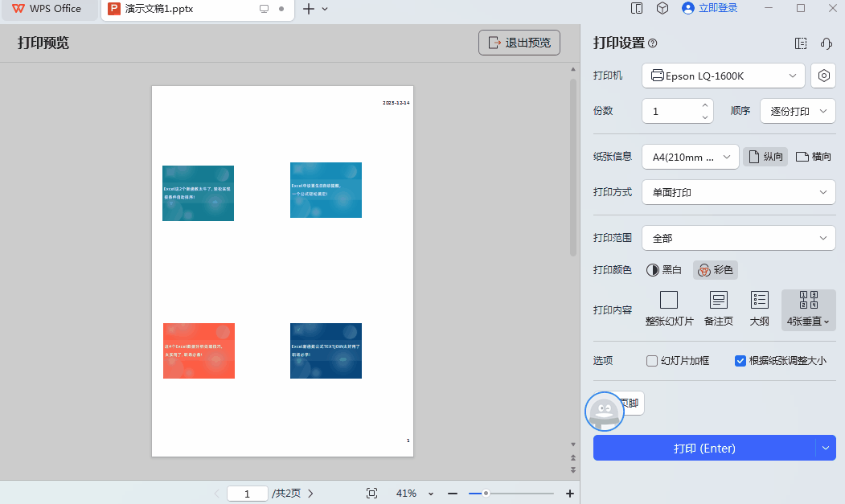The width and height of the screenshot is (845, 504).
Task: Open the Epson LQ-1600K printer dropdown
Action: coord(723,76)
